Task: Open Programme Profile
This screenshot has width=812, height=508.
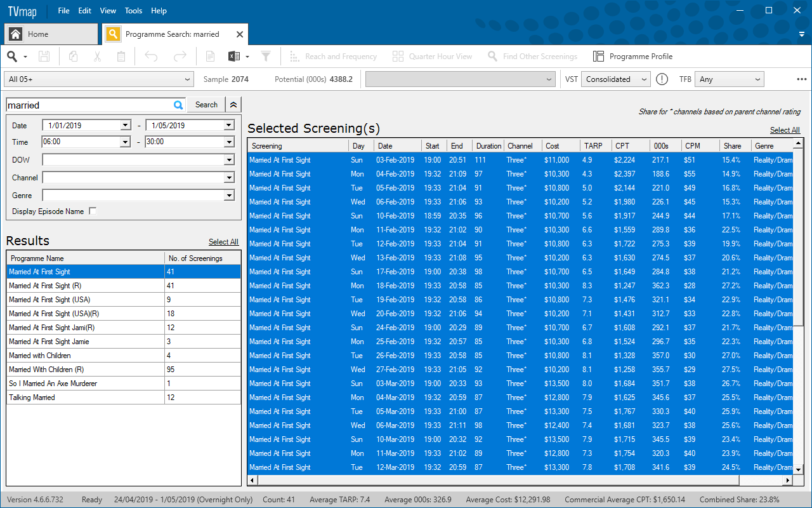Action: pyautogui.click(x=632, y=57)
